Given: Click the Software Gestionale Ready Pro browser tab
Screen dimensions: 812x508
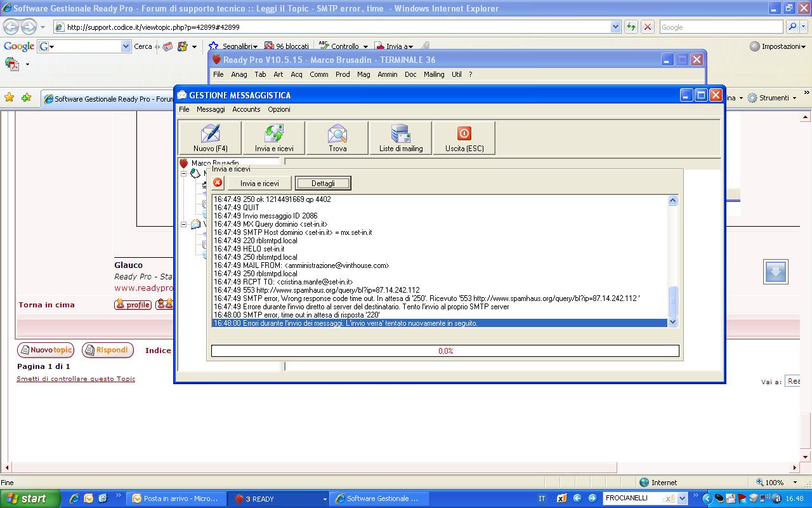Looking at the screenshot, I should click(x=108, y=98).
